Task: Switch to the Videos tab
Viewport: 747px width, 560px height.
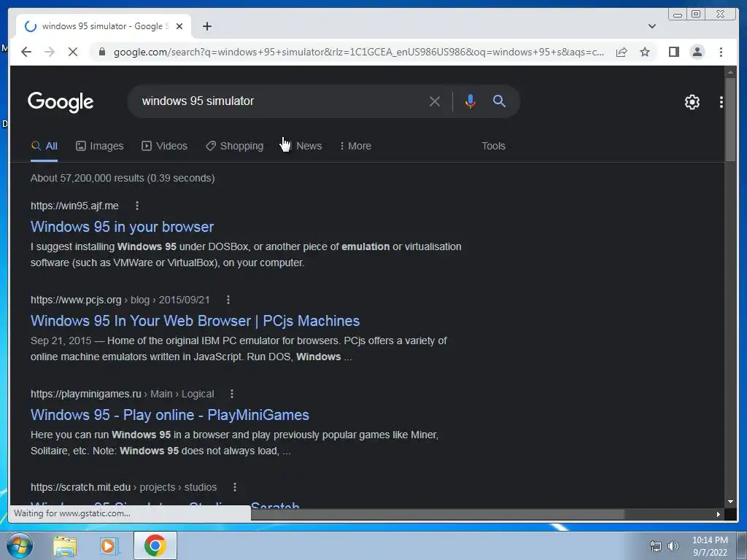Action: [x=164, y=146]
